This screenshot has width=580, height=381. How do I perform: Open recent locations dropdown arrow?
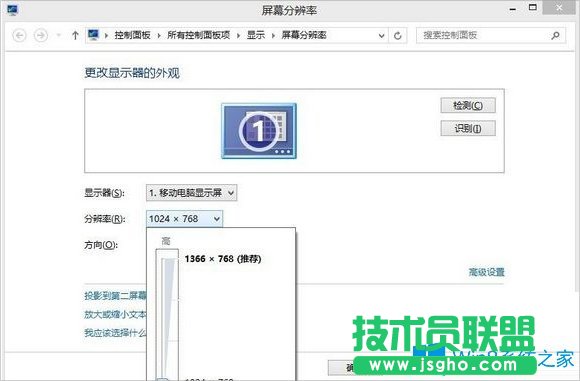click(58, 36)
